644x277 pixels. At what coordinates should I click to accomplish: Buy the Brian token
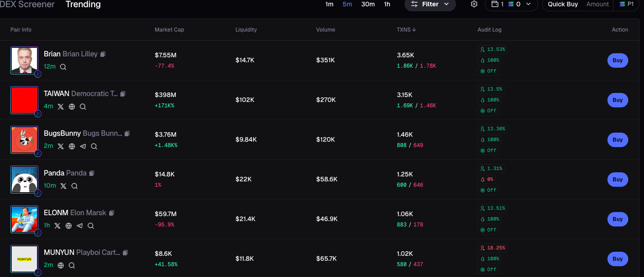[617, 60]
